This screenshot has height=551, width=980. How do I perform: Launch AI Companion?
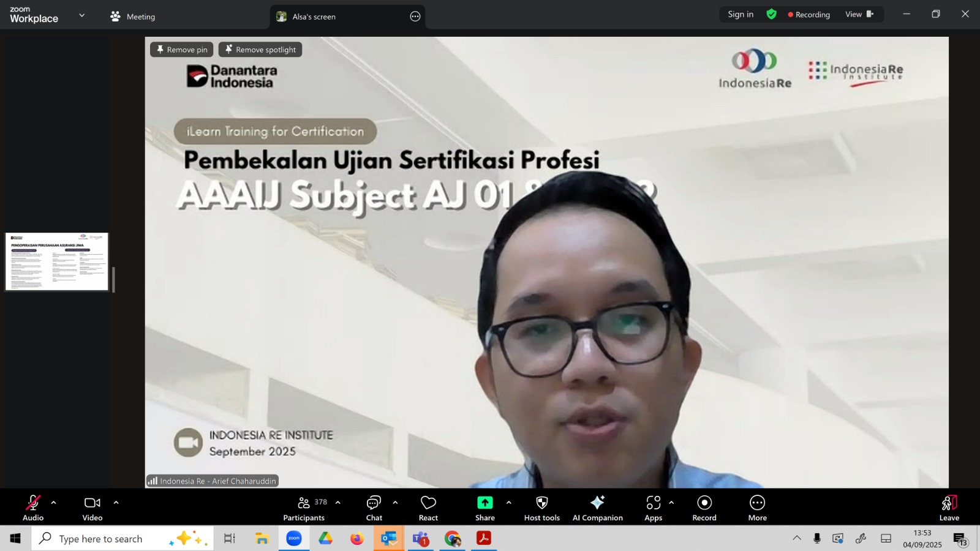point(597,508)
